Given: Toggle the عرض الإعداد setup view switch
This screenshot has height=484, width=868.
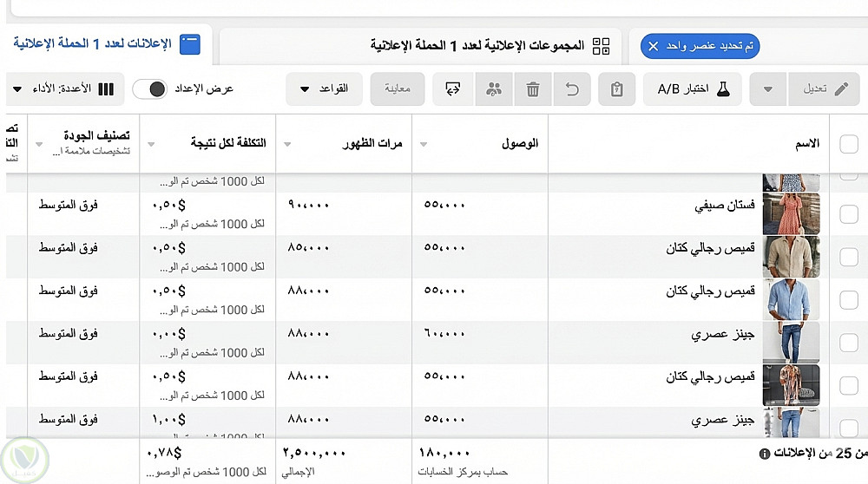Looking at the screenshot, I should (x=150, y=88).
